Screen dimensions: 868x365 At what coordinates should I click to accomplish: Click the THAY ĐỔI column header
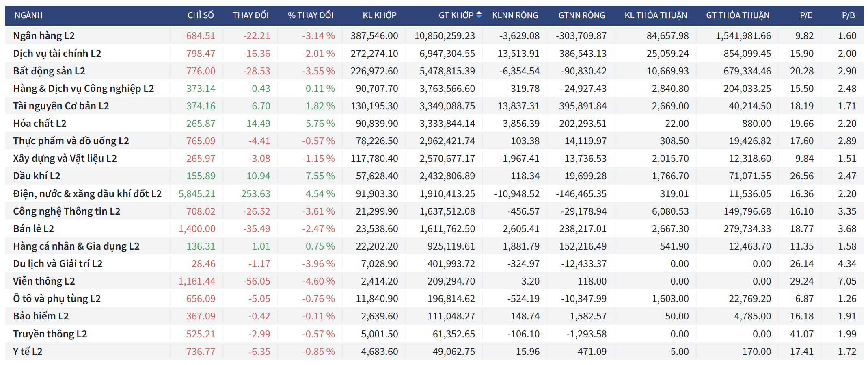pyautogui.click(x=250, y=15)
